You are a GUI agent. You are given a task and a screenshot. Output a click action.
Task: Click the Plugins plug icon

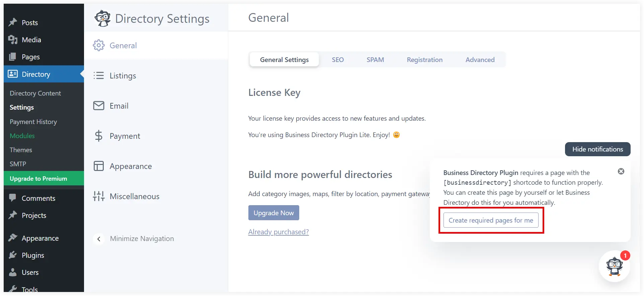pos(13,255)
